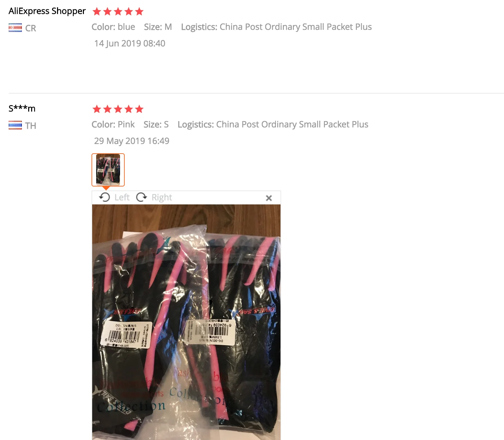Image resolution: width=504 pixels, height=440 pixels.
Task: Click the "Size: S" attribute text
Action: coord(156,124)
